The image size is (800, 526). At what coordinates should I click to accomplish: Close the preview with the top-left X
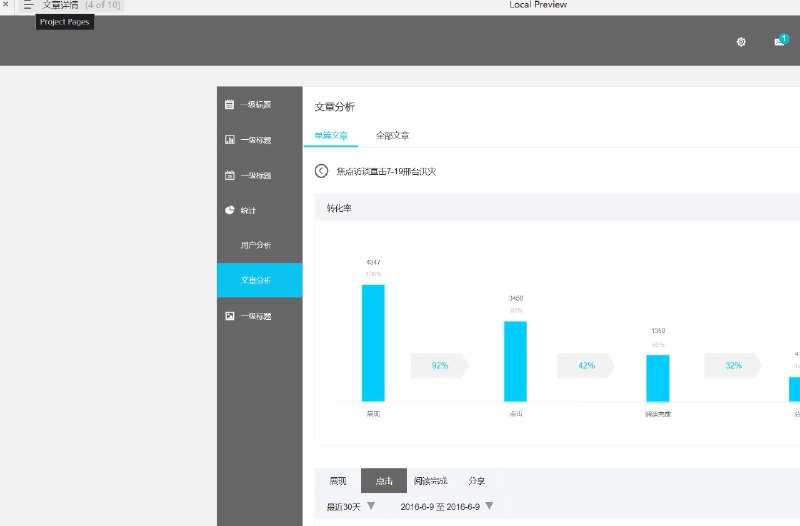(6, 4)
